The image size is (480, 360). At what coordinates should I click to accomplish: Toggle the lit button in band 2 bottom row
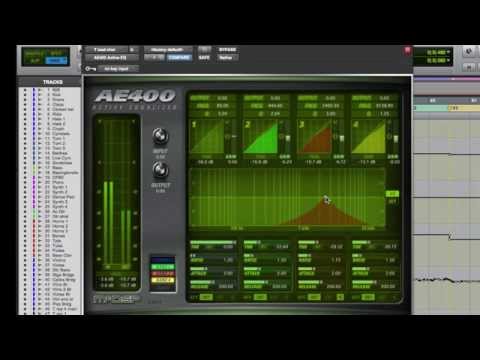260,297
